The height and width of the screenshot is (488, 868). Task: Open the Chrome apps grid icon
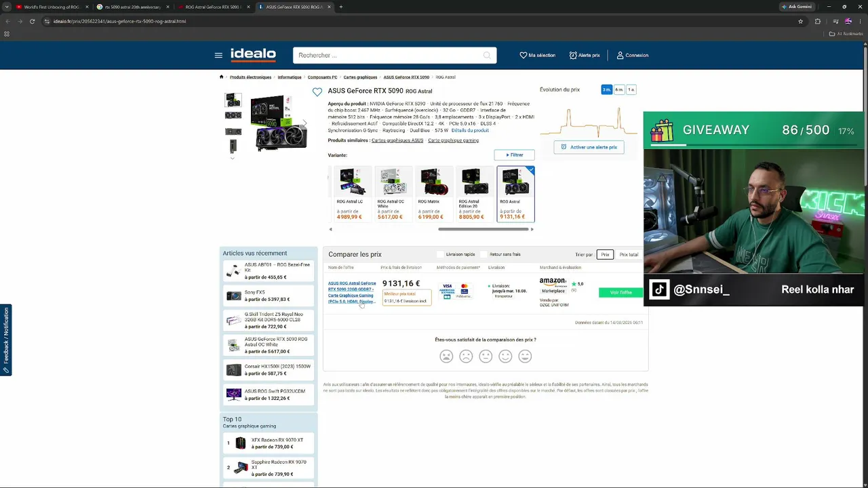[x=7, y=34]
